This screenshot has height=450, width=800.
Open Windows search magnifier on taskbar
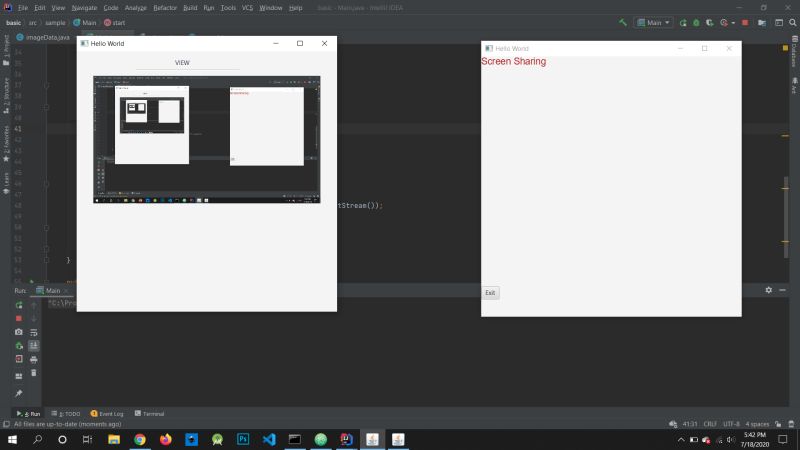37,439
